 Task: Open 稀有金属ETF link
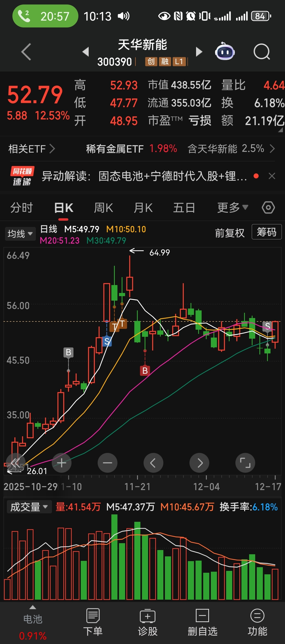click(x=115, y=149)
